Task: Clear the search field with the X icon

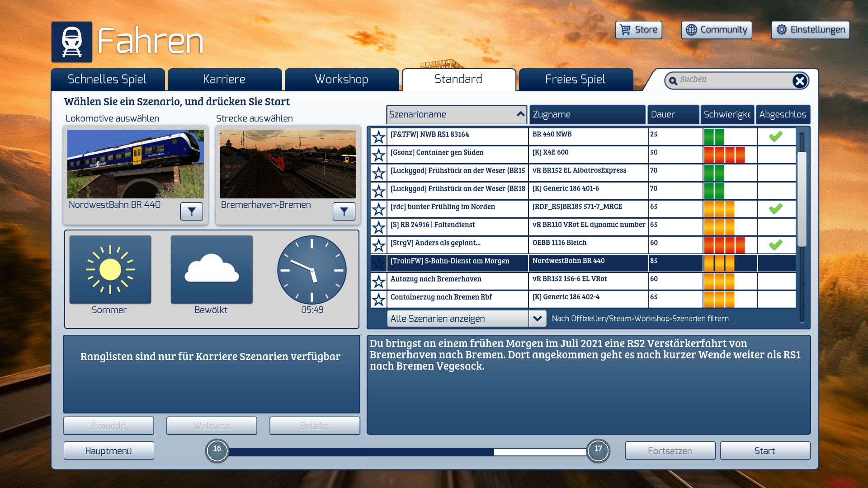Action: (799, 81)
